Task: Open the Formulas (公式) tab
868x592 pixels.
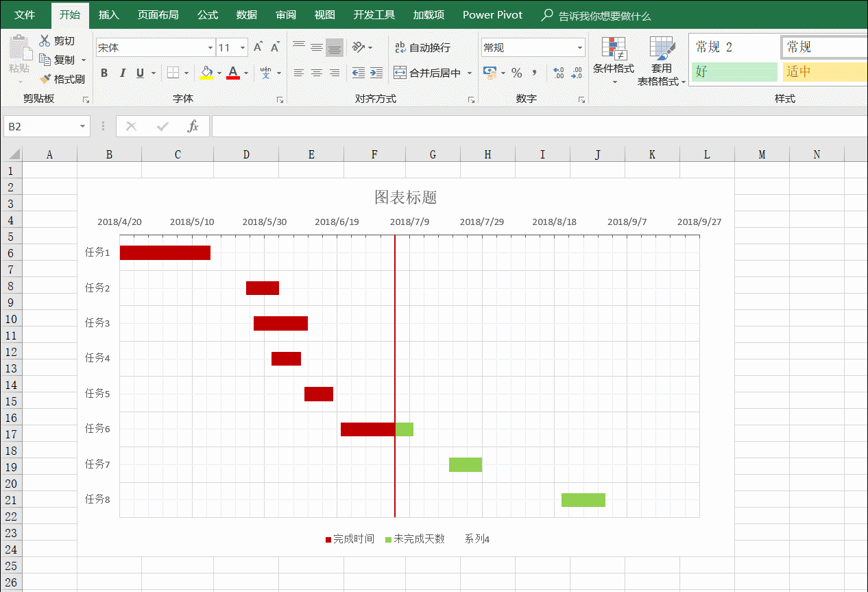Action: (208, 15)
